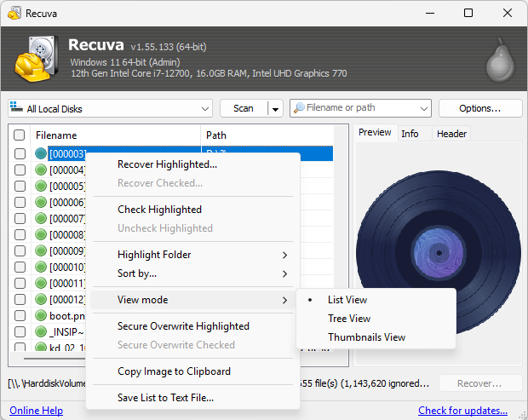
Task: Switch to the Info tab
Action: (415, 134)
